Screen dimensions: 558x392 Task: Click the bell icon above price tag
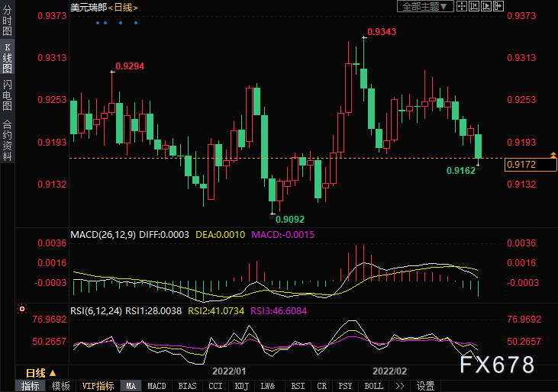[553, 155]
